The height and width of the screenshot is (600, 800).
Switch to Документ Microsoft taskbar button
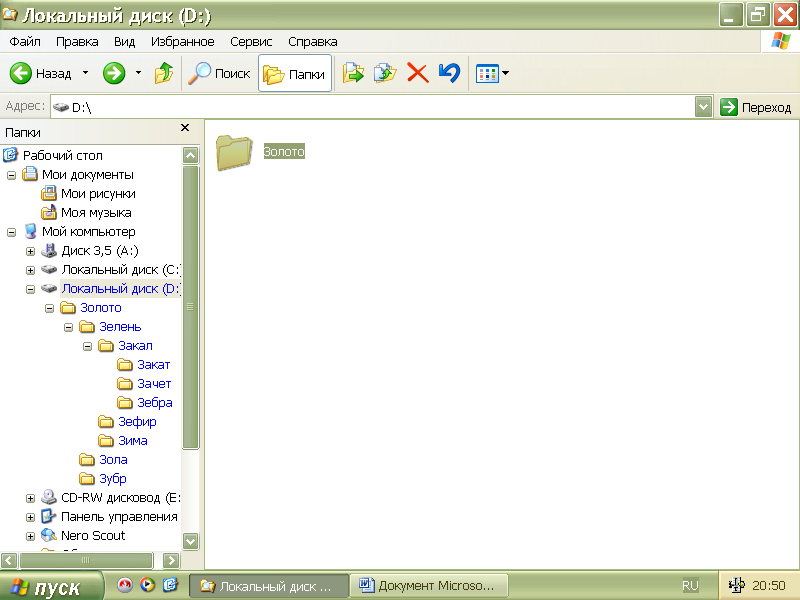click(x=429, y=586)
